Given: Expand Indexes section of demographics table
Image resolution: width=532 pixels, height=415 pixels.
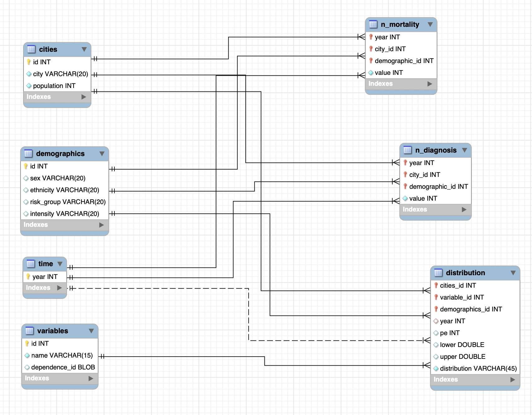Looking at the screenshot, I should (x=101, y=225).
